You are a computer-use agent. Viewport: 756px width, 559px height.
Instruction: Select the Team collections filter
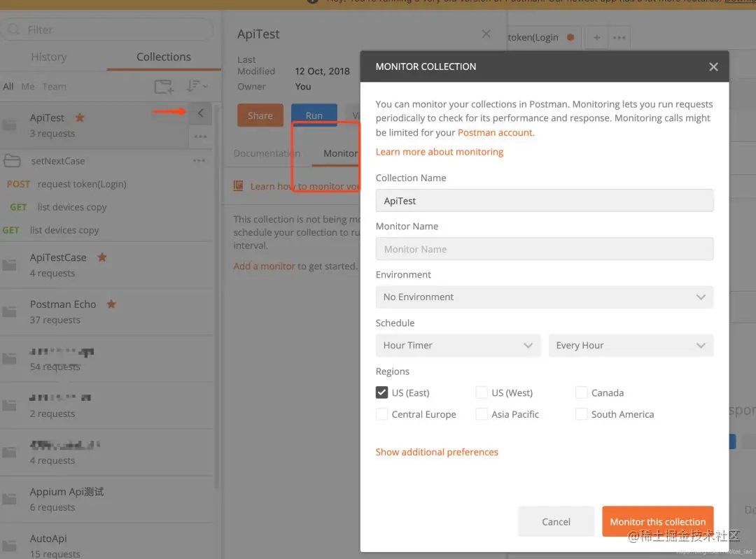(x=54, y=87)
